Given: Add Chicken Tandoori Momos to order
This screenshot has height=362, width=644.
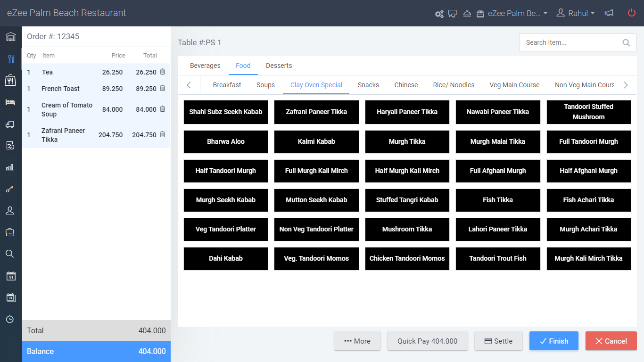Looking at the screenshot, I should coord(407,258).
